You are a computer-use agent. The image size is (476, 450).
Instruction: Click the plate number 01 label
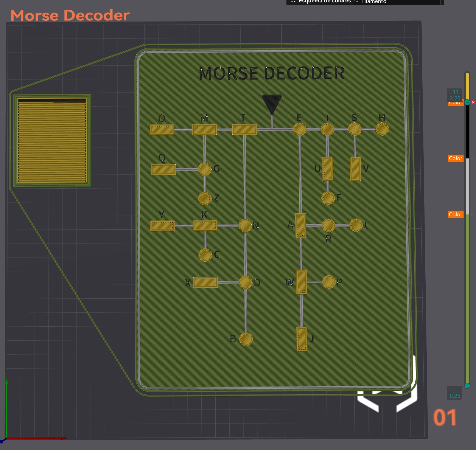coord(445,417)
